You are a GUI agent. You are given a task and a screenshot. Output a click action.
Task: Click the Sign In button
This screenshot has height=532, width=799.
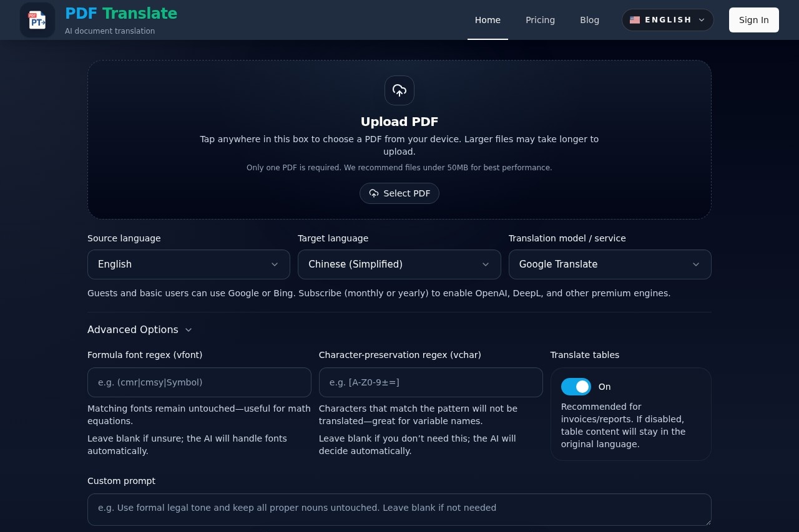753,20
